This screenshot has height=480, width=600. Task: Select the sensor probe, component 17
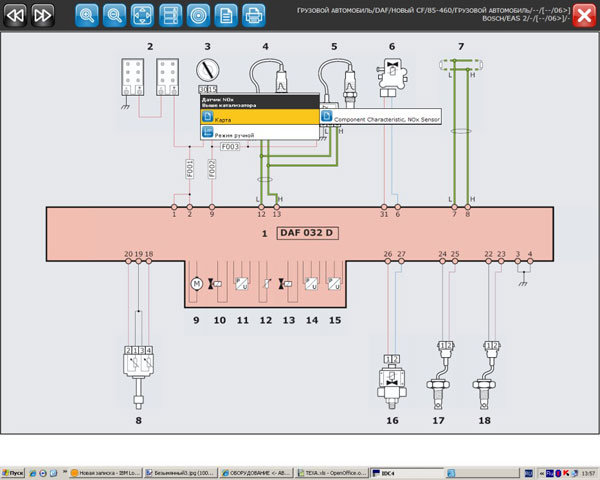click(x=441, y=375)
